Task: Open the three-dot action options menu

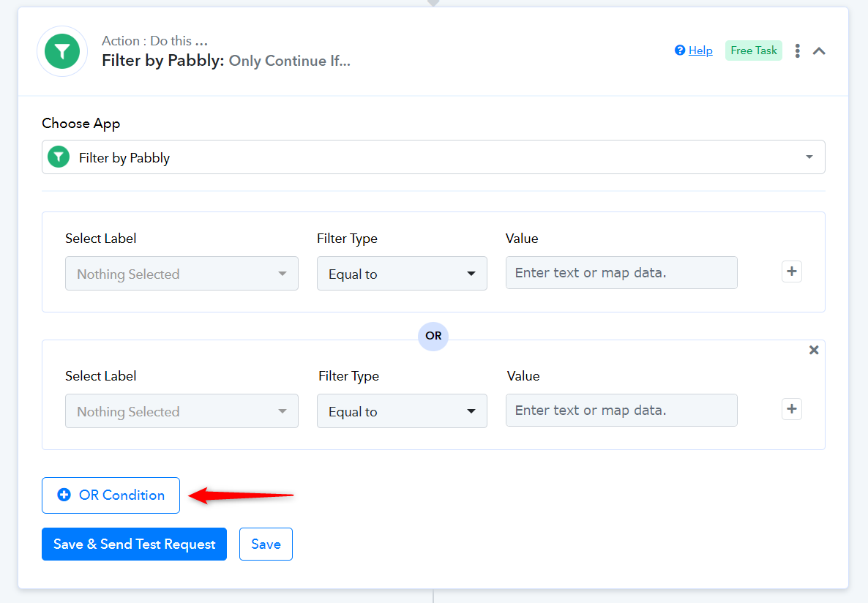Action: 797,51
